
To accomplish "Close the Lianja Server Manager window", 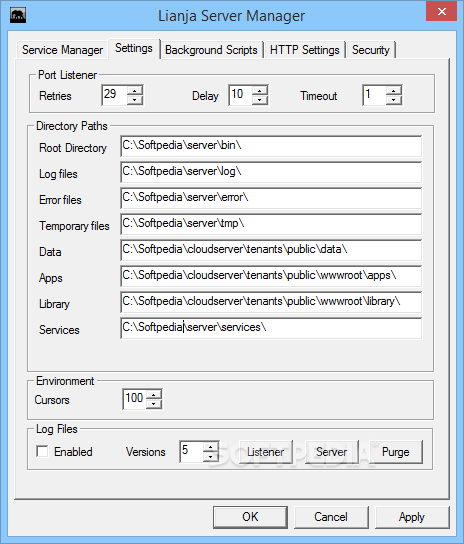I will (441, 12).
